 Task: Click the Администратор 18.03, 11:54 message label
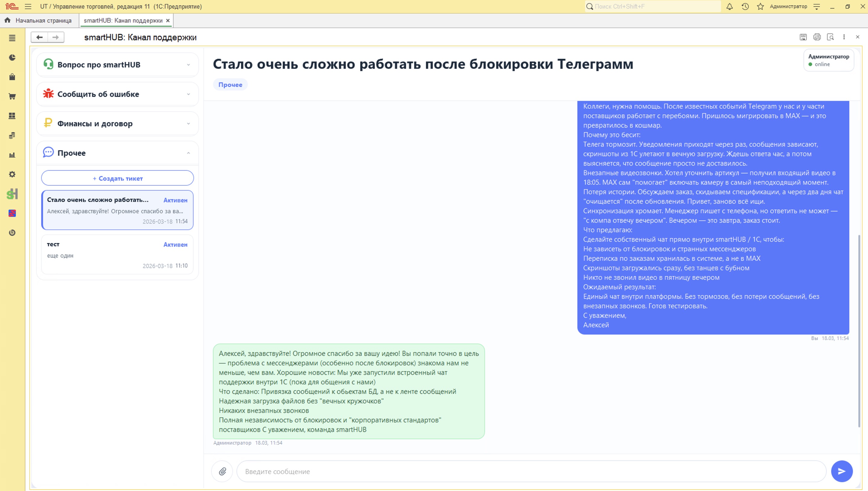pyautogui.click(x=248, y=443)
